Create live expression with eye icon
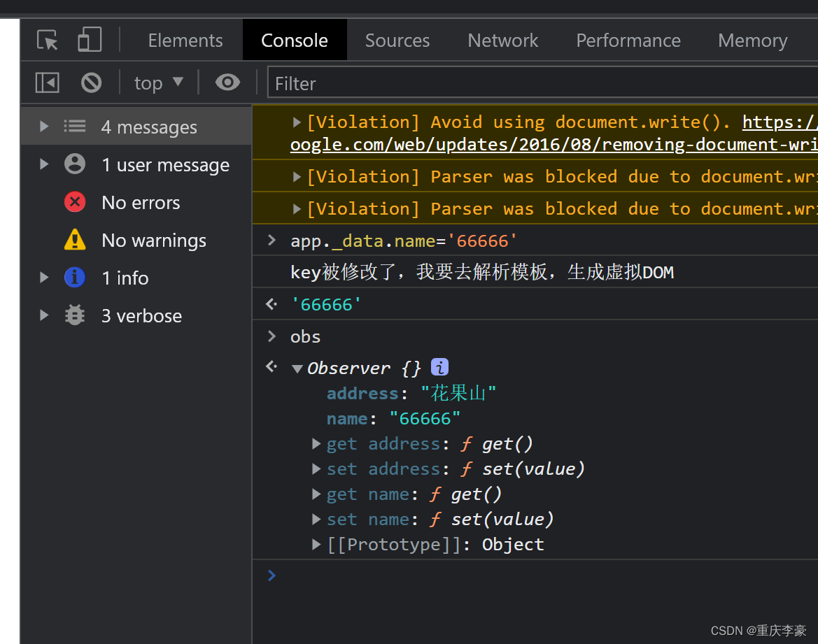 [227, 83]
